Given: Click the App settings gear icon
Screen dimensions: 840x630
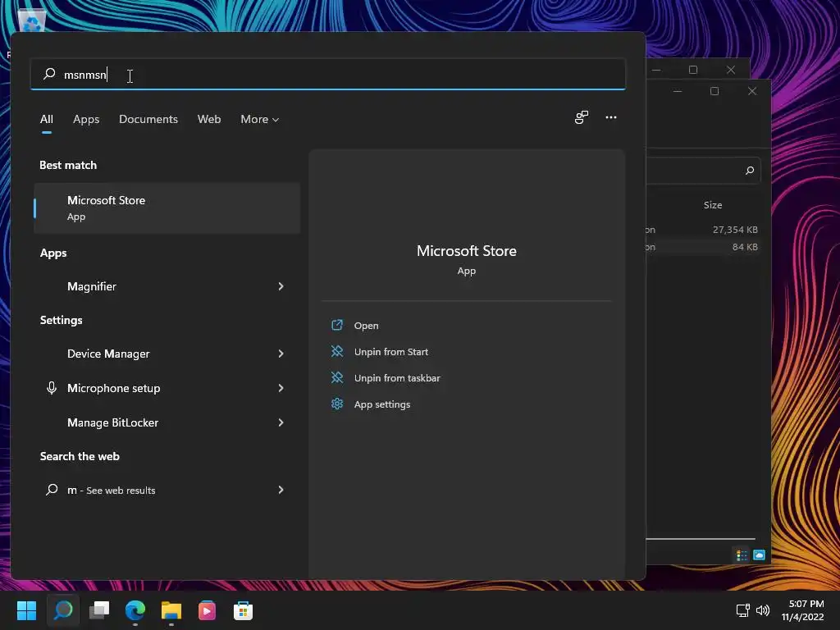Looking at the screenshot, I should (x=337, y=404).
